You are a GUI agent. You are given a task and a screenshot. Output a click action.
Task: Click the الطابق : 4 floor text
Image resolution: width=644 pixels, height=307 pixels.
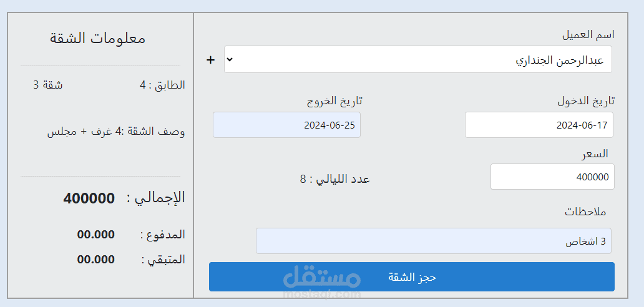pos(162,85)
